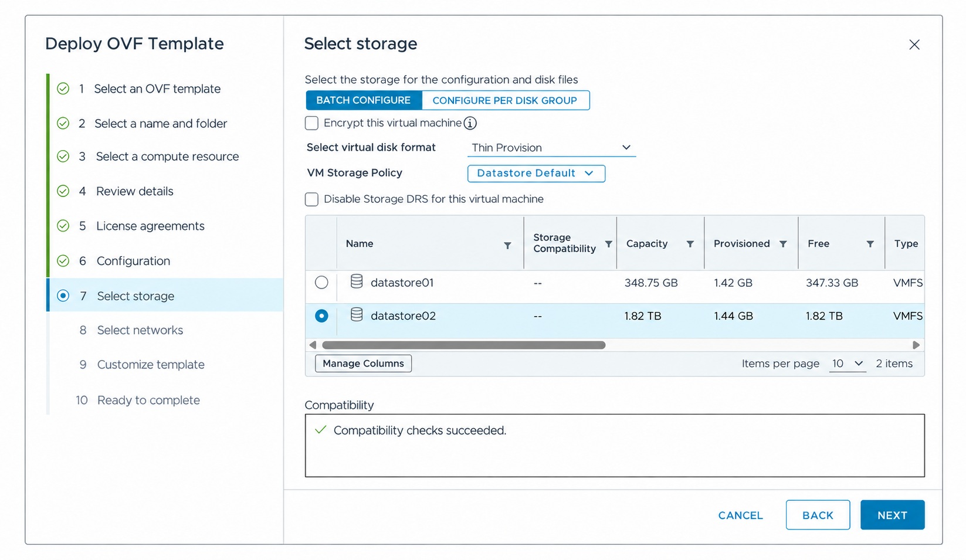
Task: Click the Select networks step
Action: pyautogui.click(x=140, y=331)
